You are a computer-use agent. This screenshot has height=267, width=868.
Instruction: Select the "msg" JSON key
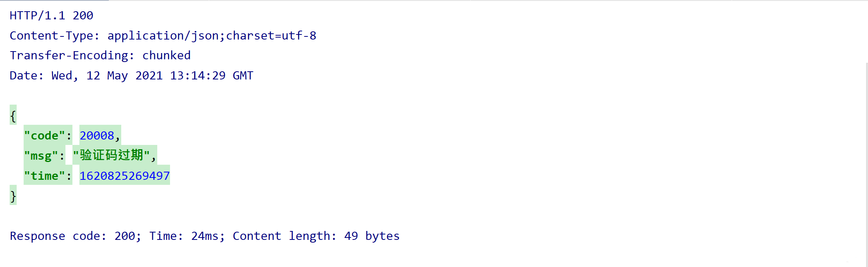pos(41,156)
